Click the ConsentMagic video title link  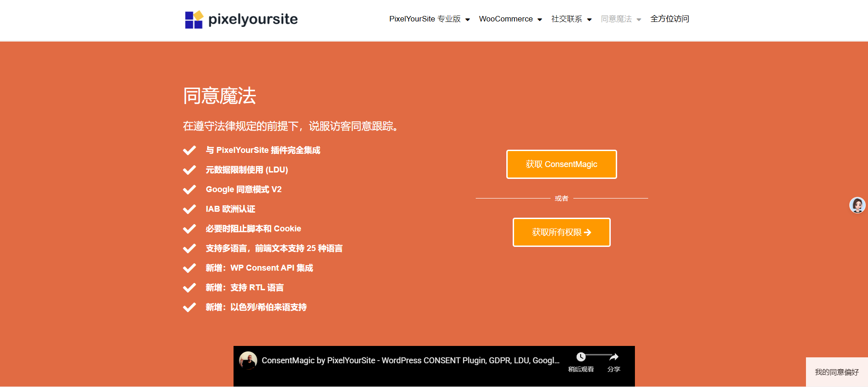coord(410,361)
